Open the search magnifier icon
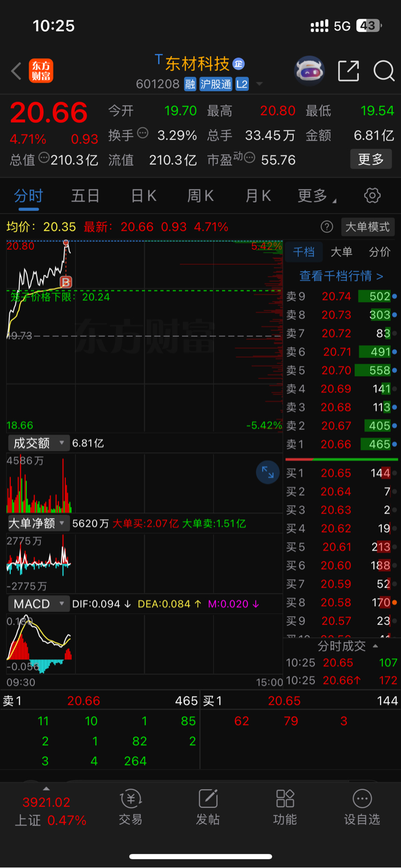Image resolution: width=401 pixels, height=868 pixels. [x=384, y=70]
